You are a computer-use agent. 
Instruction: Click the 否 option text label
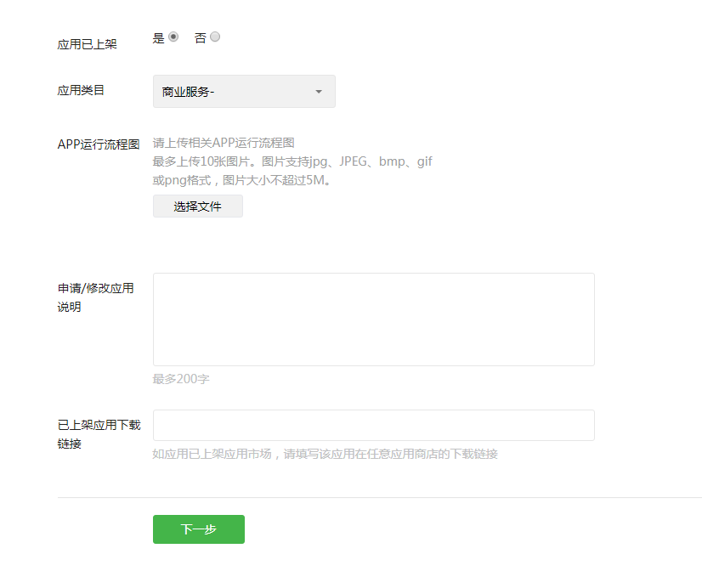pyautogui.click(x=201, y=38)
